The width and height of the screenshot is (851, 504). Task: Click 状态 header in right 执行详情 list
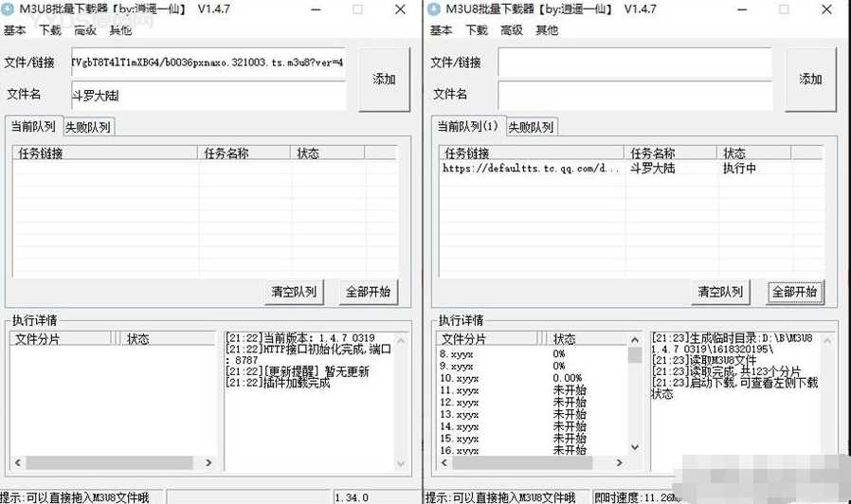click(588, 339)
